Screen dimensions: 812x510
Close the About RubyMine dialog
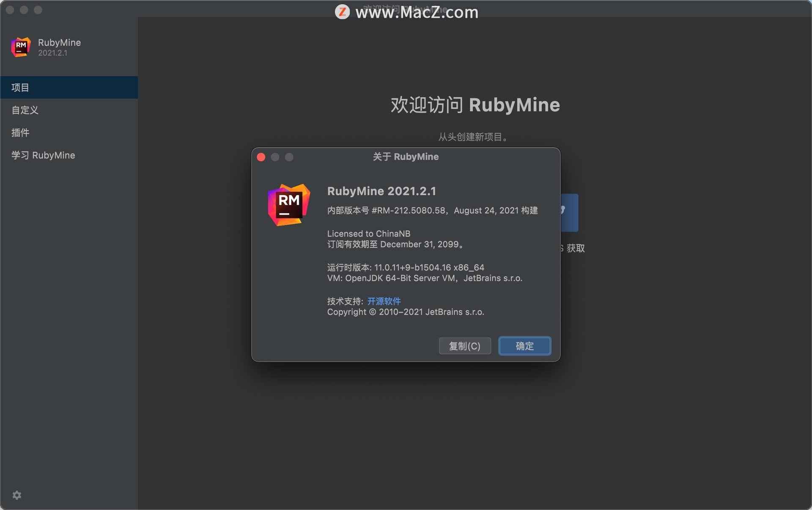261,157
